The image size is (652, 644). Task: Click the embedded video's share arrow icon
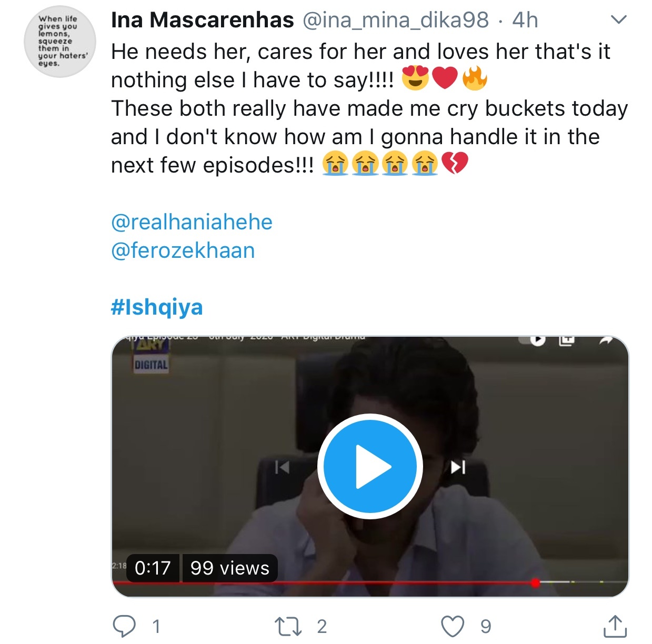[x=606, y=341]
